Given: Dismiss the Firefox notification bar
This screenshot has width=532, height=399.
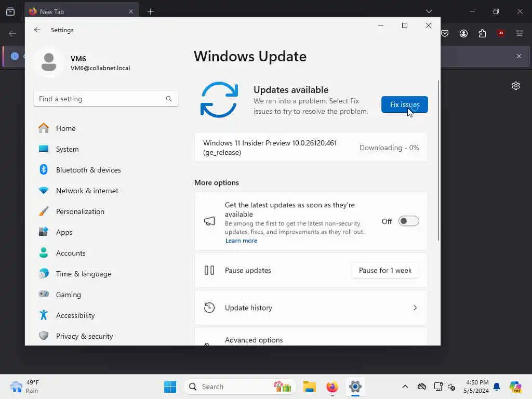Looking at the screenshot, I should click(x=519, y=56).
